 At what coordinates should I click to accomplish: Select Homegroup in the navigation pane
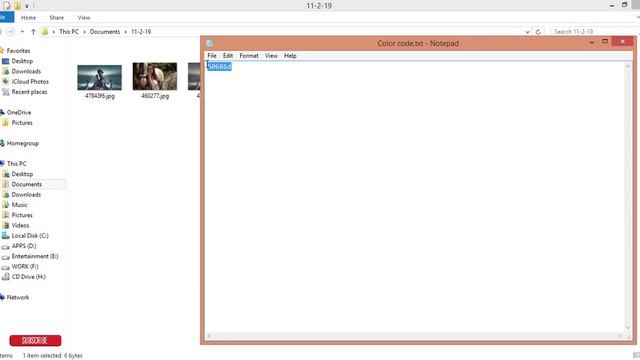point(22,143)
